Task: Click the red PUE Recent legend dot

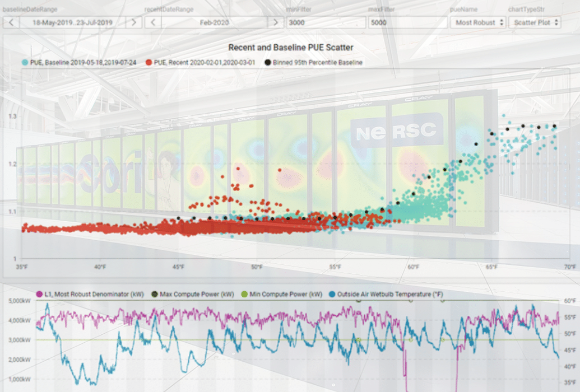Action: click(x=150, y=62)
